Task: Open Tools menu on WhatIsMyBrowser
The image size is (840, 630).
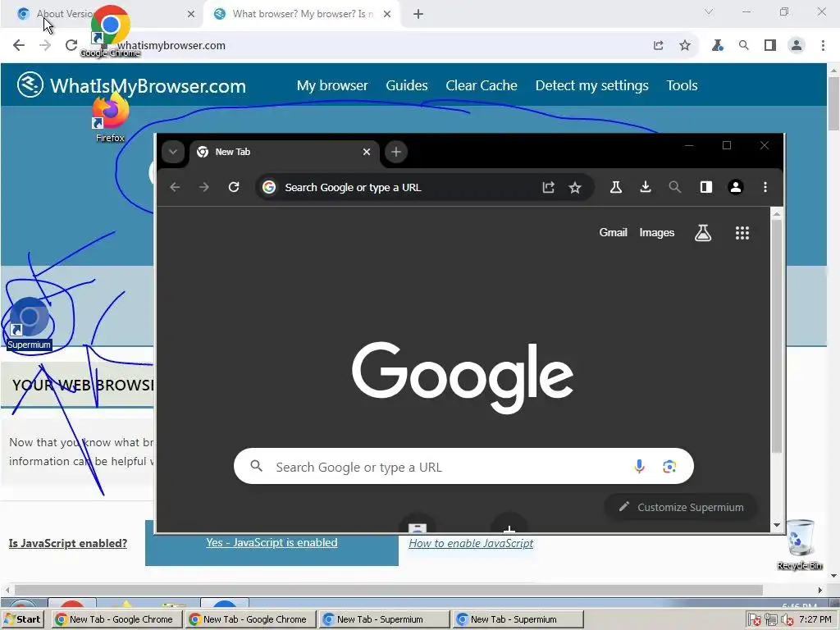Action: click(x=682, y=85)
